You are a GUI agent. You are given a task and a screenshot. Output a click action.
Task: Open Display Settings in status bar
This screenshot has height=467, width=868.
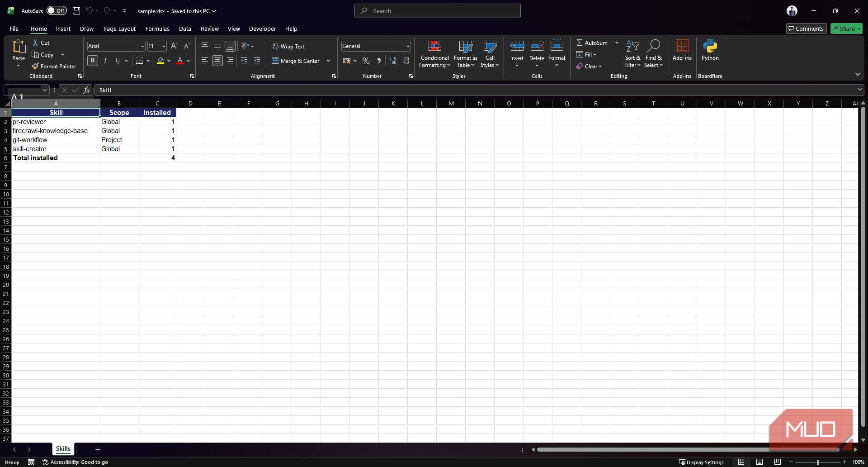coord(701,462)
